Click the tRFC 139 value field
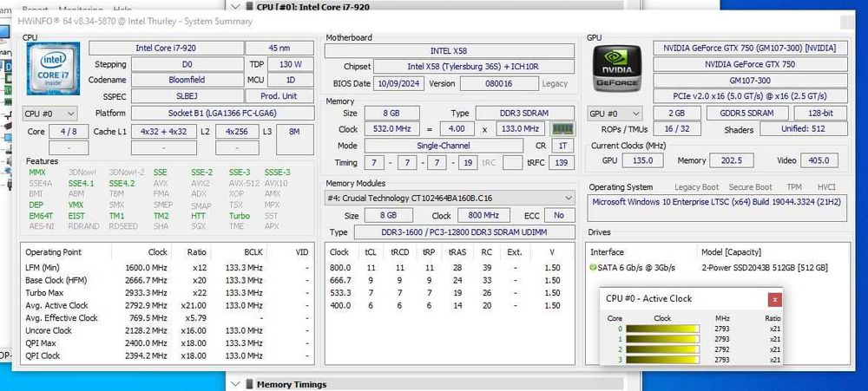The height and width of the screenshot is (391, 868). coord(562,163)
